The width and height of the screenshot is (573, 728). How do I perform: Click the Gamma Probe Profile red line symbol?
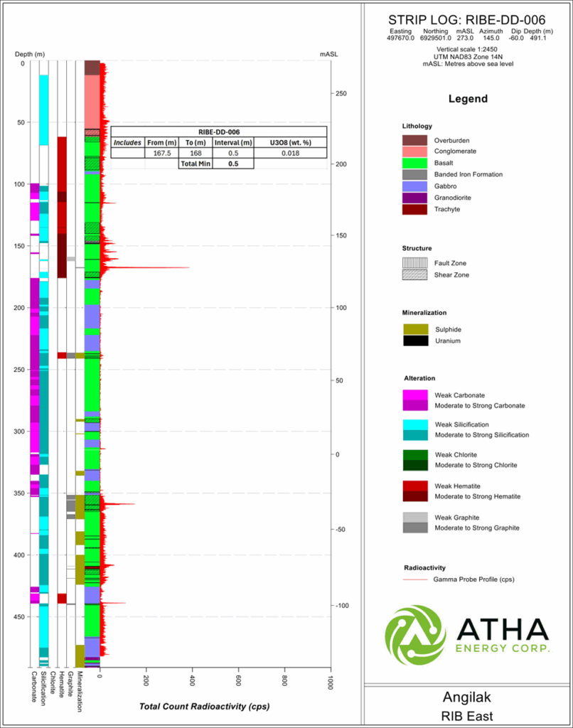[x=414, y=579]
